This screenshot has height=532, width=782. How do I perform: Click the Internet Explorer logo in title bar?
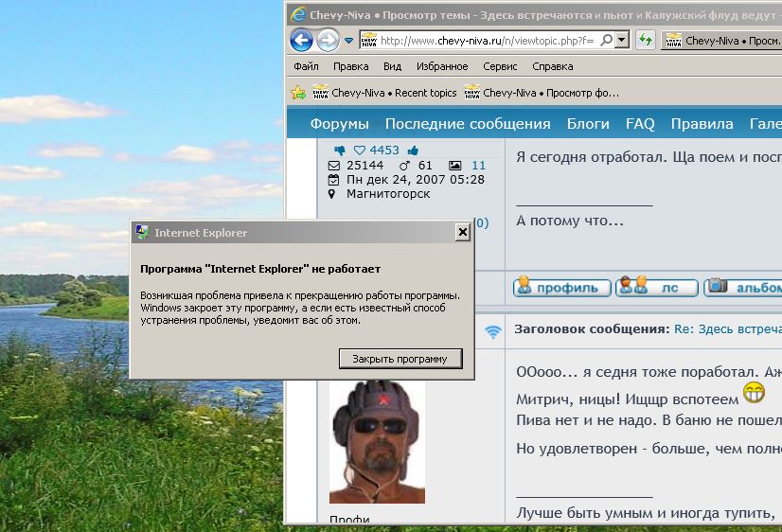[297, 14]
